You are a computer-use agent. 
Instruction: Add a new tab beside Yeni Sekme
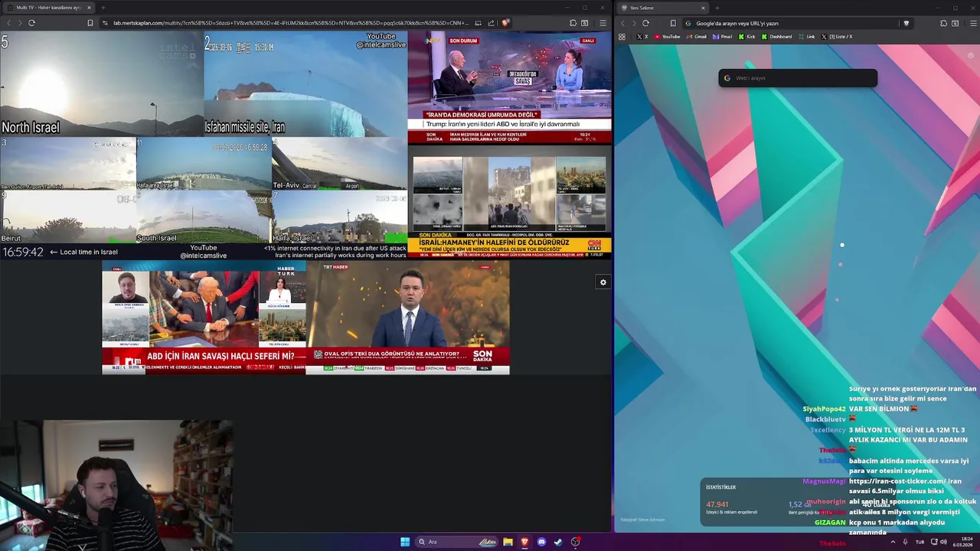point(717,8)
